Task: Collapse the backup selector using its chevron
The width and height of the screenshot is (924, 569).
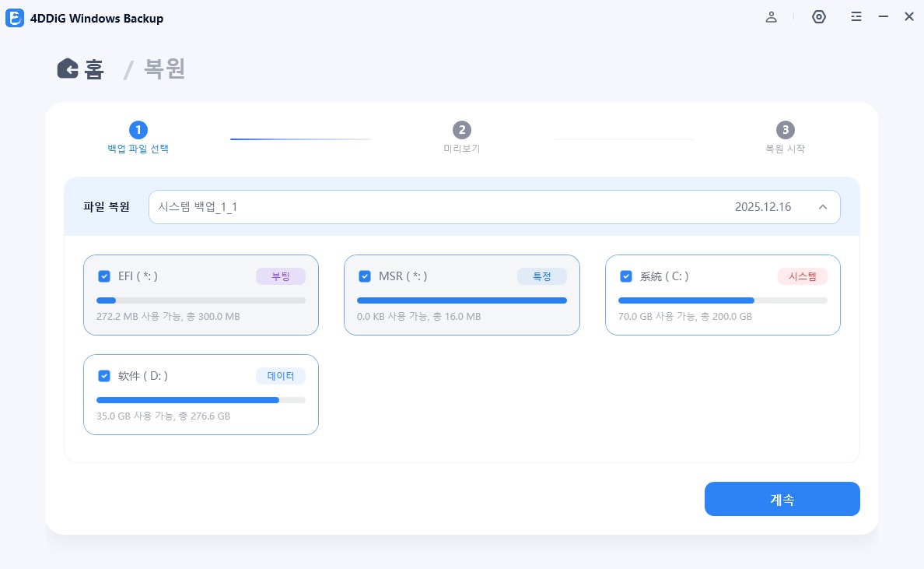Action: click(823, 207)
